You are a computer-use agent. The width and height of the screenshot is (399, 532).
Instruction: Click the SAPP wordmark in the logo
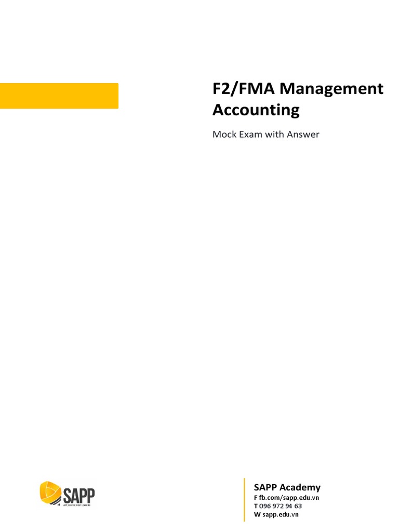pos(78,495)
